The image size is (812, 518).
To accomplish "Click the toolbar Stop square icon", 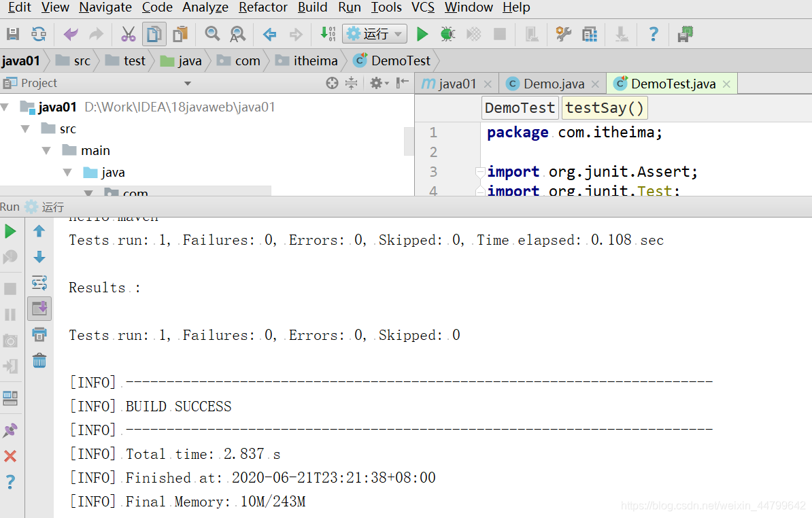I will [500, 35].
